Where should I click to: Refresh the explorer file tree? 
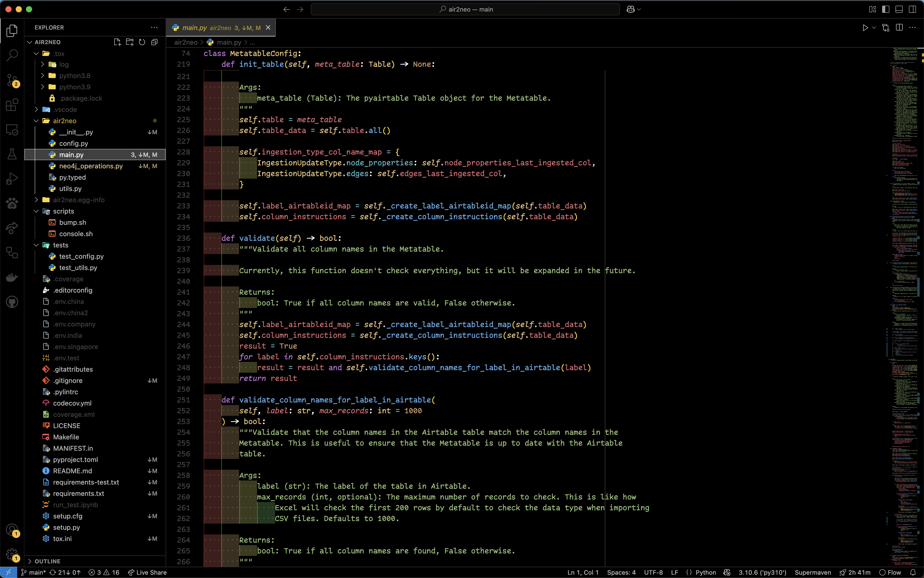pyautogui.click(x=142, y=42)
